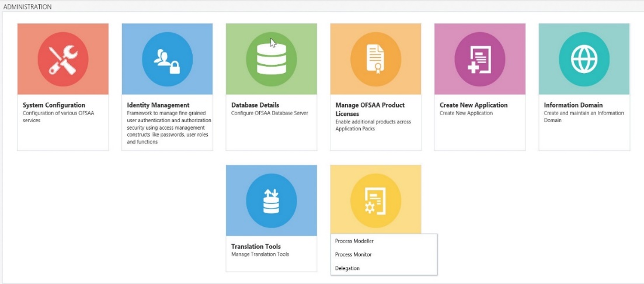Open Translation Tools database-arrows icon
The height and width of the screenshot is (284, 644).
[271, 200]
